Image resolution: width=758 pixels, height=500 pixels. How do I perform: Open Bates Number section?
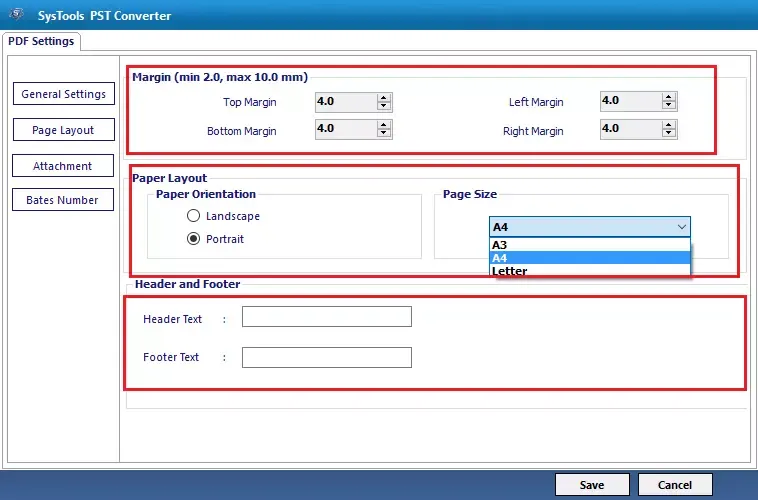coord(63,200)
